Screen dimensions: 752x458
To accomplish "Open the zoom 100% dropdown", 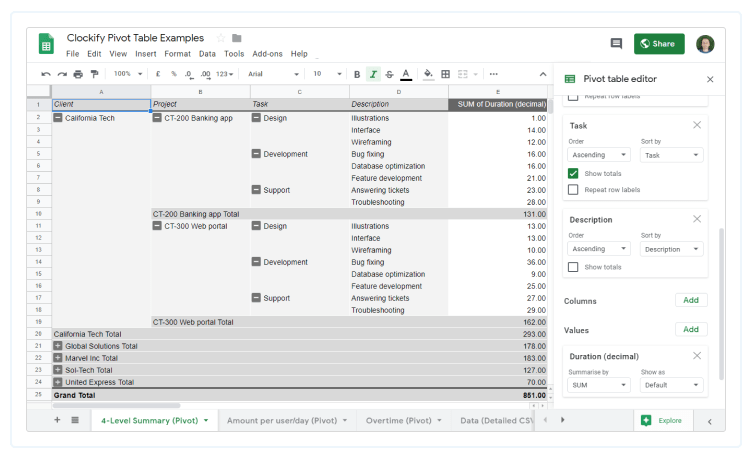I will pos(128,74).
